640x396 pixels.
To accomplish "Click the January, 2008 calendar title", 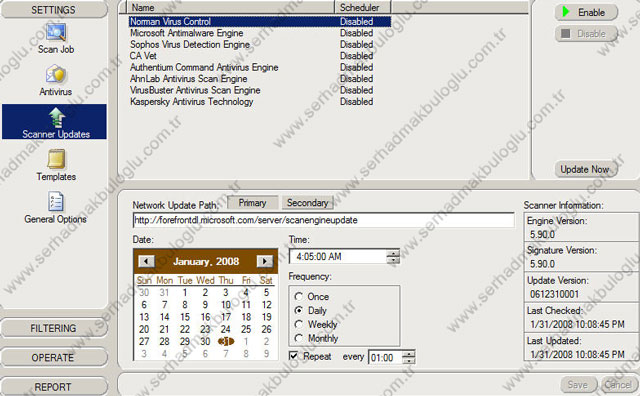I will pos(206,261).
